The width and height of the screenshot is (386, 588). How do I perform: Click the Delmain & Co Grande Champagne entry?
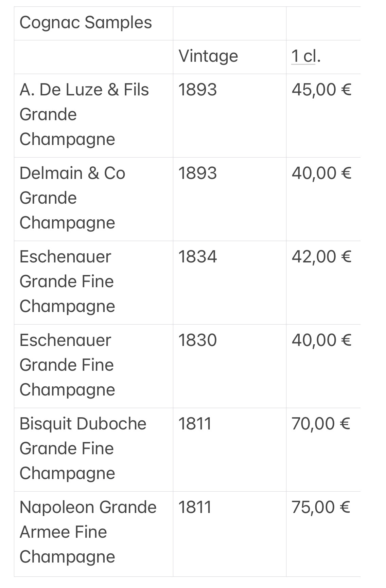tap(72, 198)
